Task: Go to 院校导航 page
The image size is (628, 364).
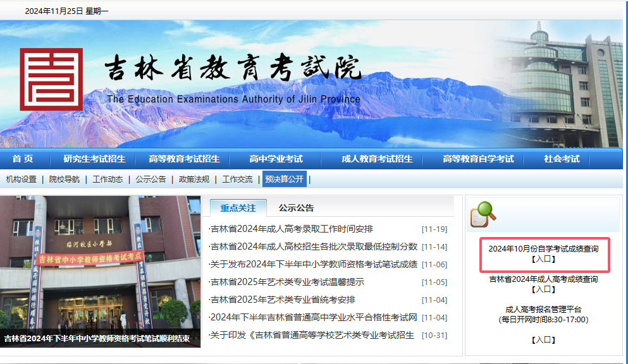Action: point(65,179)
